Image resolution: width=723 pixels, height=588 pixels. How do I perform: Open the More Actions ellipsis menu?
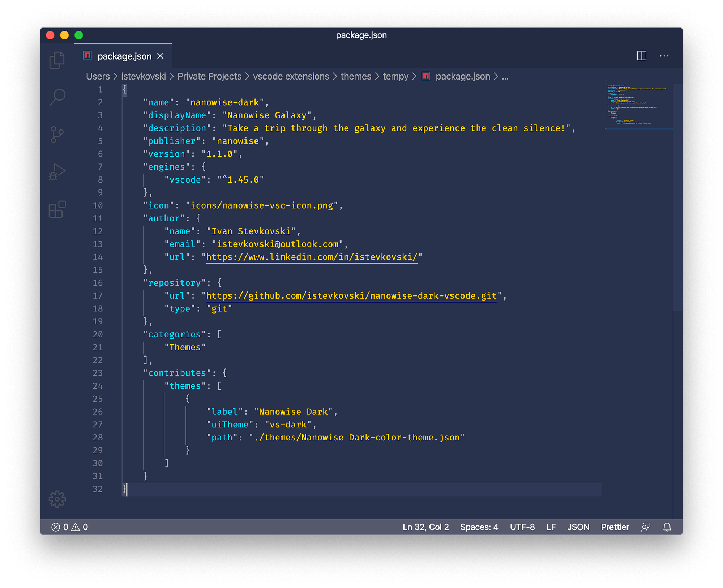664,56
